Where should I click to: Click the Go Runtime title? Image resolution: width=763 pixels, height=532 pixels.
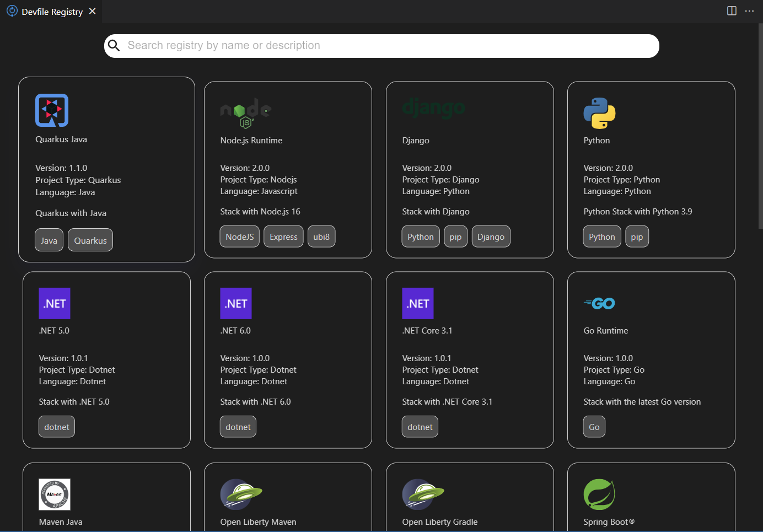click(606, 331)
